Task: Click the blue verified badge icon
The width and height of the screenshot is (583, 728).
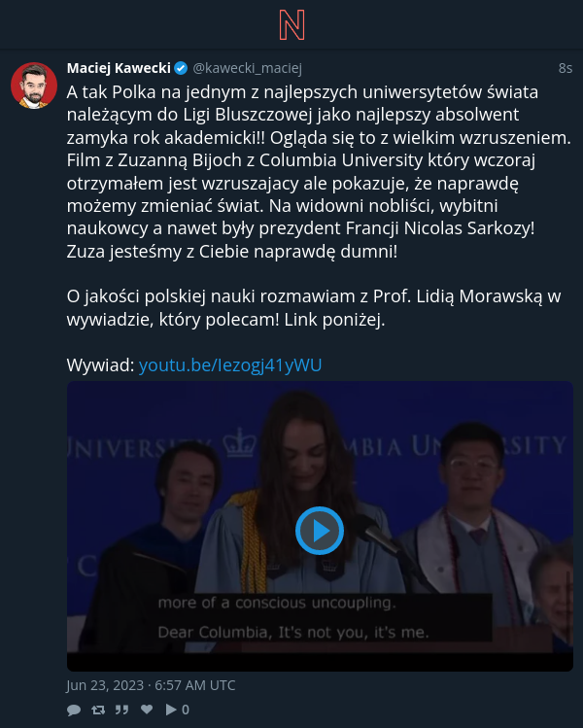Action: click(x=181, y=68)
